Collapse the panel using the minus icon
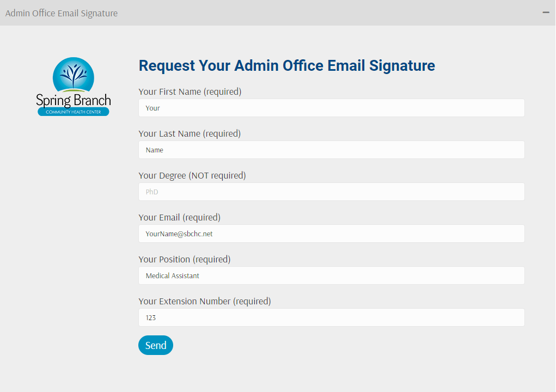This screenshot has height=392, width=556. click(x=546, y=13)
